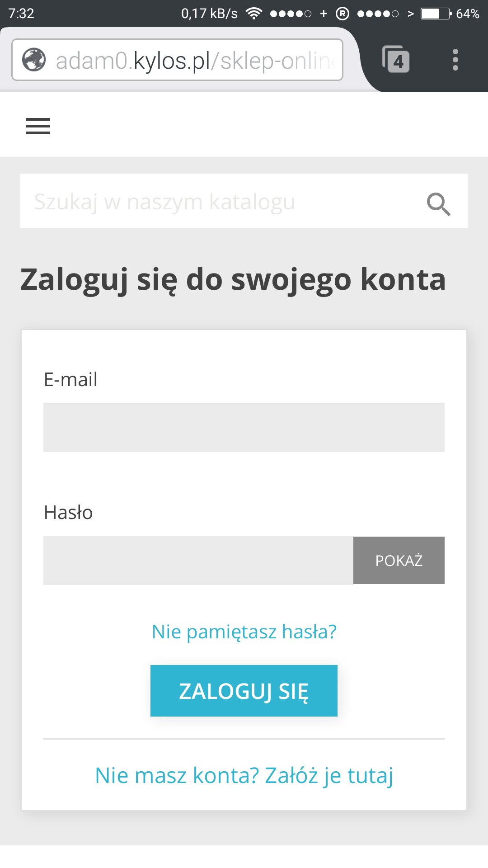Open the browser three-dot overflow menu

(455, 60)
